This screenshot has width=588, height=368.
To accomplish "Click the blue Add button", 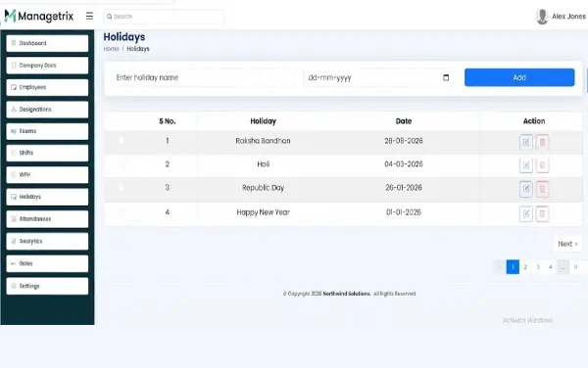I will click(x=519, y=77).
